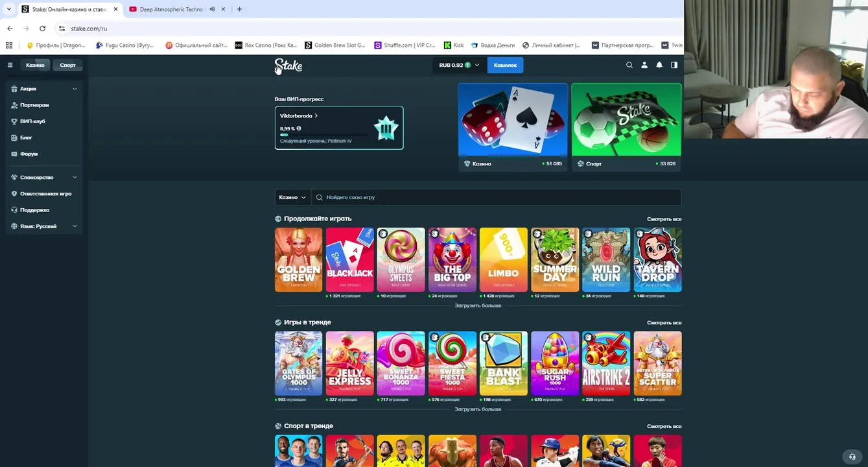Viewport: 868px width, 467px height.
Task: Open the Kick bookmark
Action: pyautogui.click(x=454, y=45)
